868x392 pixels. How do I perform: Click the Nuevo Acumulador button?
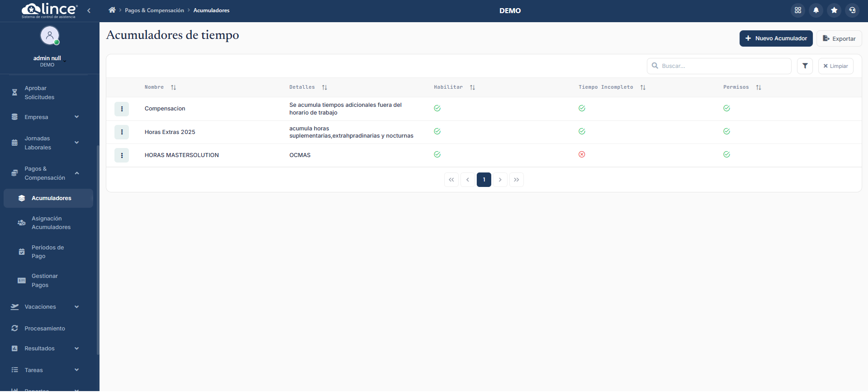(x=776, y=38)
